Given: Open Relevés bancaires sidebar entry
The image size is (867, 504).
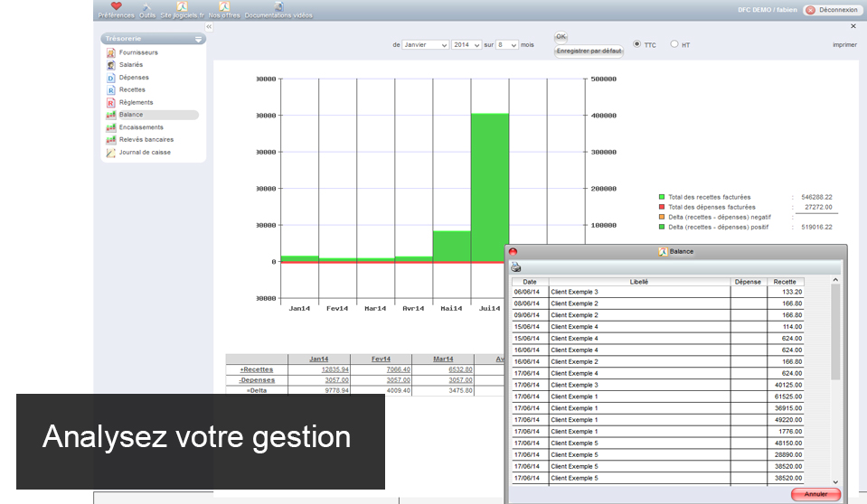Looking at the screenshot, I should tap(146, 140).
